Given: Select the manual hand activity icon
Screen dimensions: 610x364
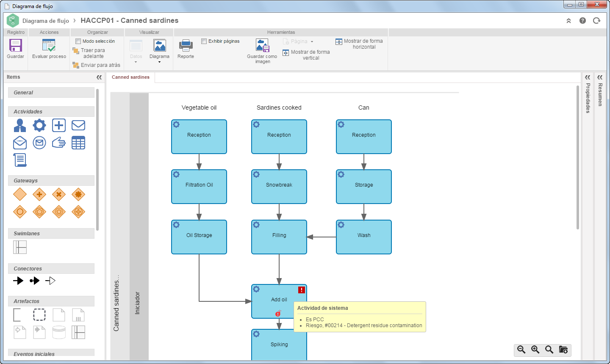Looking at the screenshot, I should [59, 143].
